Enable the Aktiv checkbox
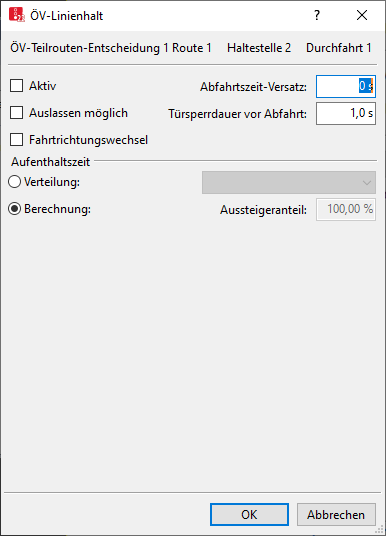 (x=16, y=86)
